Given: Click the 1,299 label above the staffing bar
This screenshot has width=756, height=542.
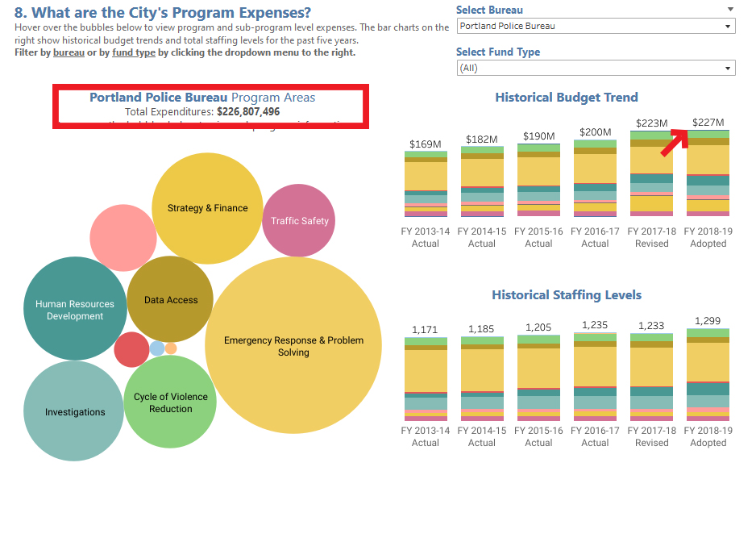Looking at the screenshot, I should tap(708, 321).
